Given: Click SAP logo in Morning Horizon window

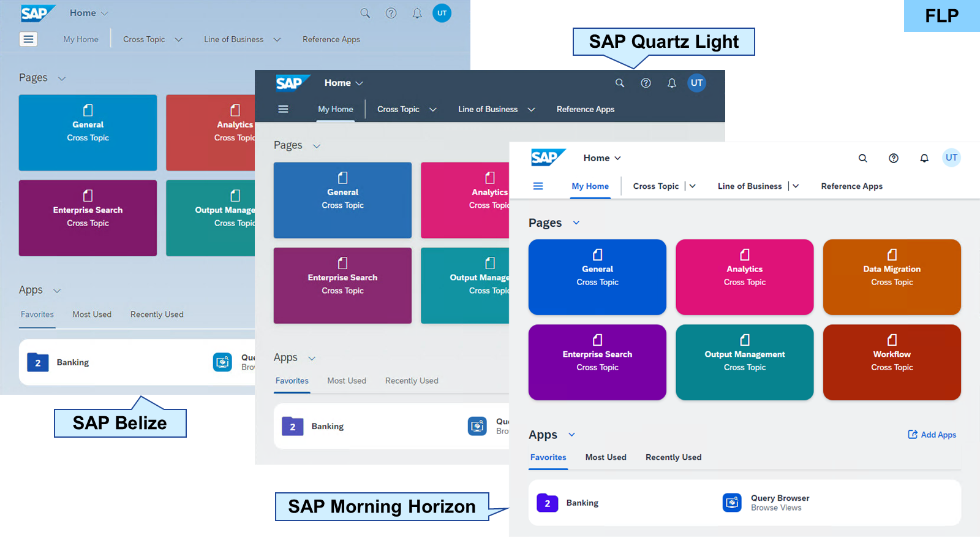Looking at the screenshot, I should pos(548,158).
